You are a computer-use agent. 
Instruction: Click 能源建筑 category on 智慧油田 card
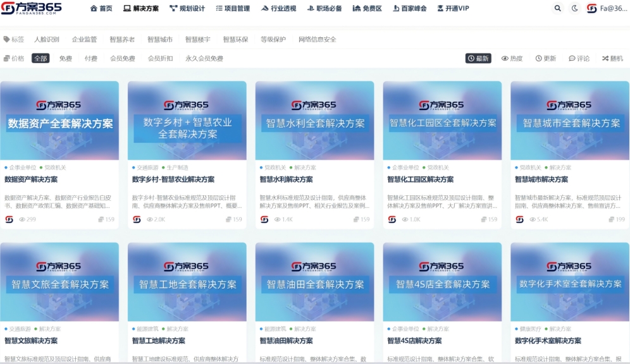point(273,329)
